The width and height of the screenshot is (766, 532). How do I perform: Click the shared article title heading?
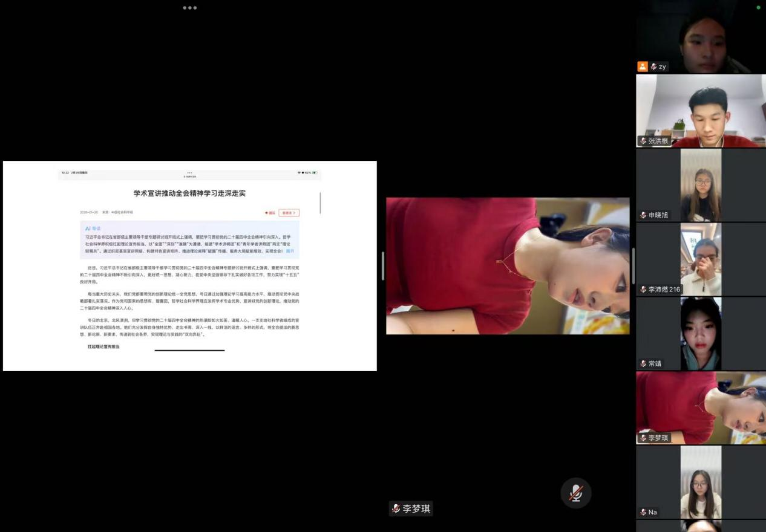189,193
